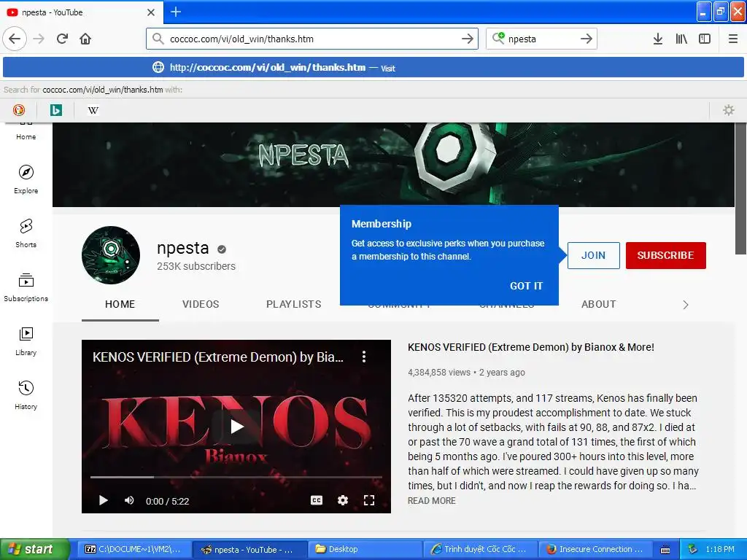
Task: Switch to the Desktop taskbar window
Action: pos(365,549)
